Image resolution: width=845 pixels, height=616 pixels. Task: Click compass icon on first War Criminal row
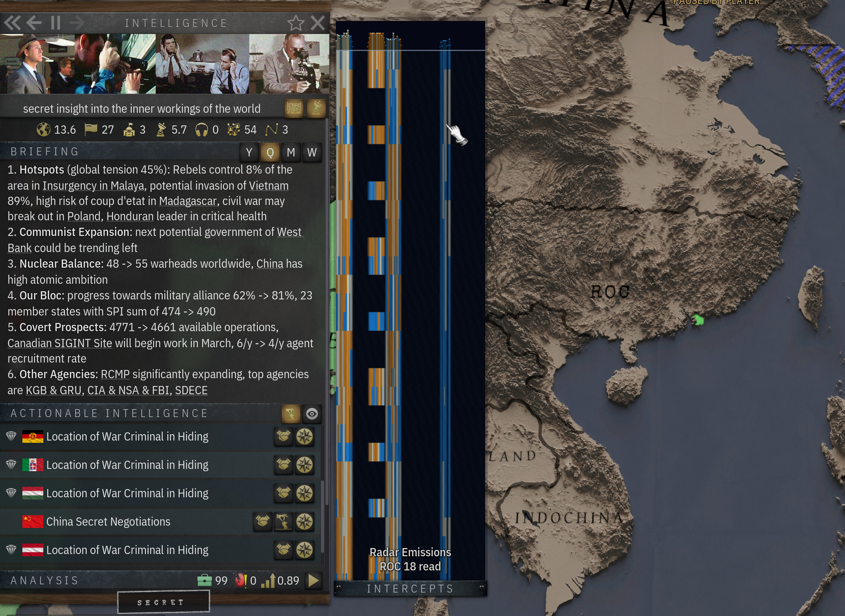coord(305,436)
